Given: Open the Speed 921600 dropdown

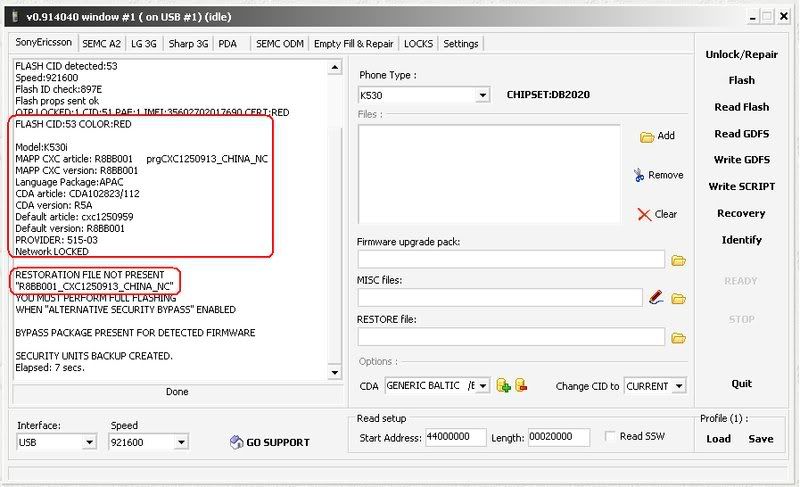Looking at the screenshot, I should (181, 442).
